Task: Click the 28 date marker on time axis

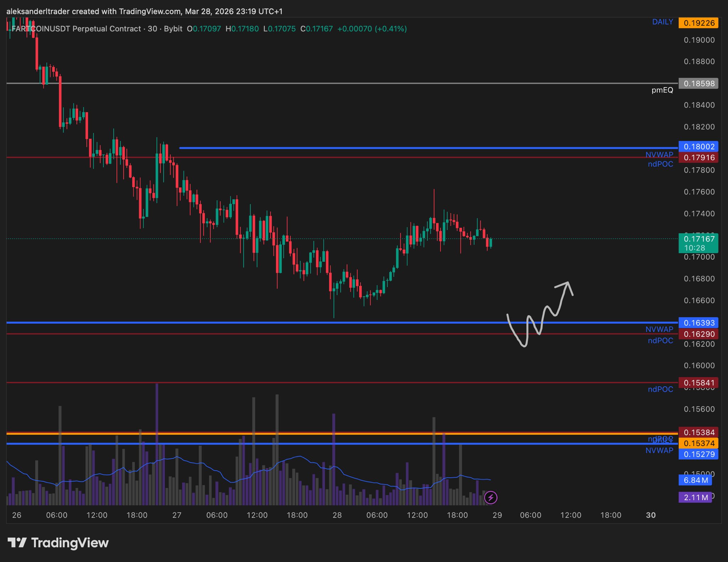Action: point(337,515)
